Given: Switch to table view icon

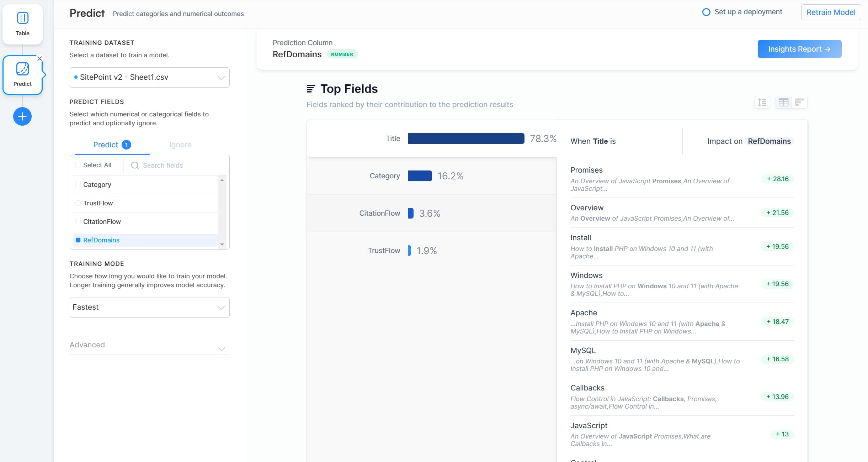Looking at the screenshot, I should 783,103.
